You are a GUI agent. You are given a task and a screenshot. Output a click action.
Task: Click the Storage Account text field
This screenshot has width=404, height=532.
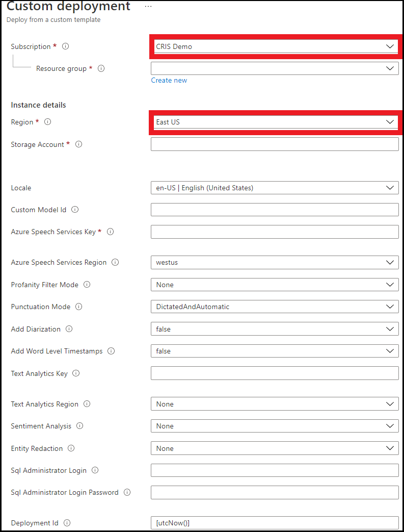click(x=275, y=144)
